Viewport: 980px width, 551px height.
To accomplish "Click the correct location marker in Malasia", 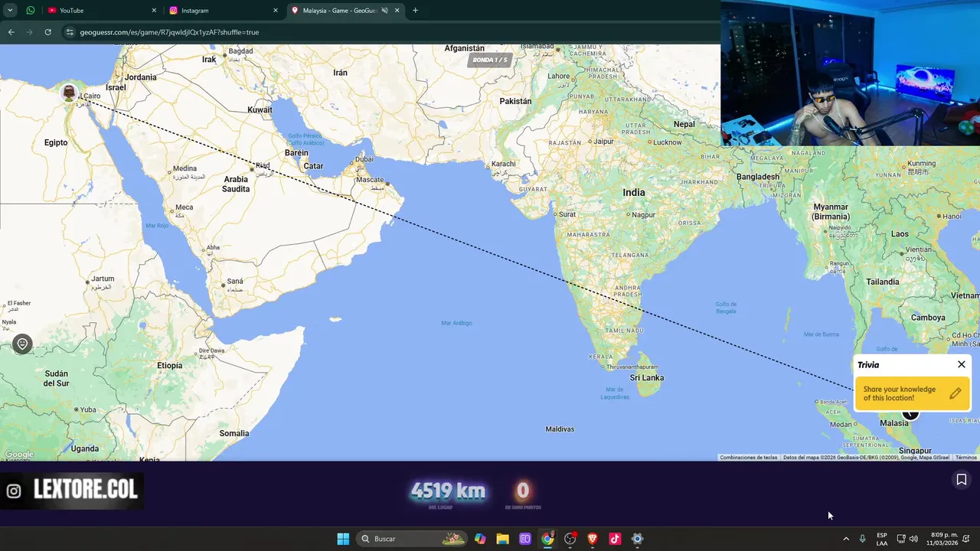I will 910,415.
